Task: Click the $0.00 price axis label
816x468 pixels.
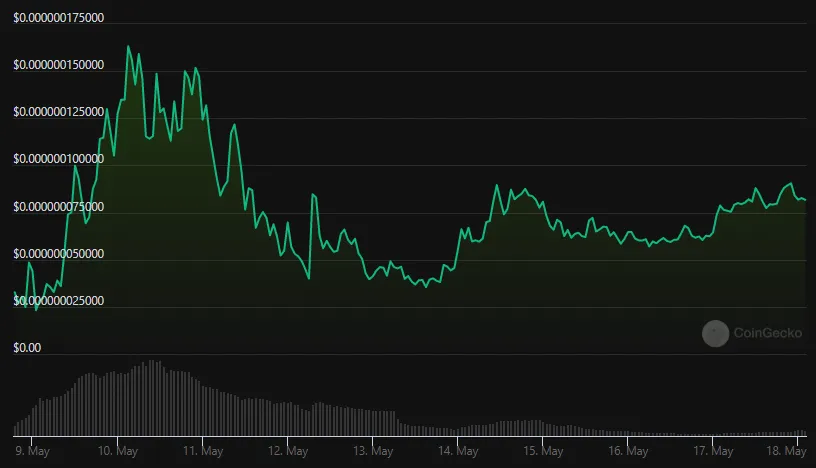Action: [27, 348]
